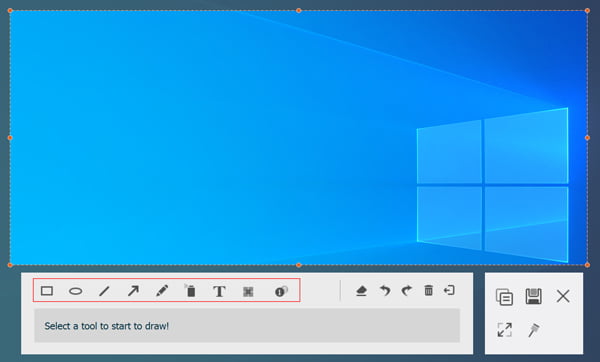Undo the last drawing action
The height and width of the screenshot is (362, 600).
[385, 291]
